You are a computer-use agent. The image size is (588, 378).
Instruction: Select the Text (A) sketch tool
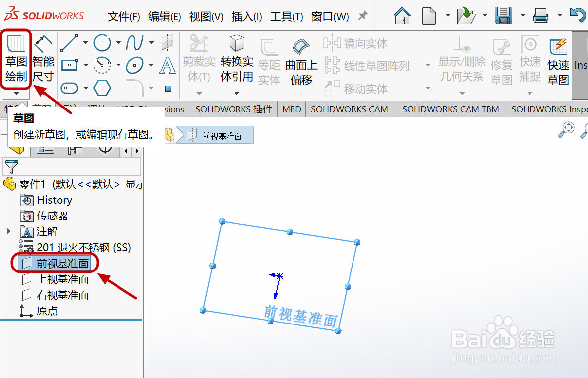(167, 65)
